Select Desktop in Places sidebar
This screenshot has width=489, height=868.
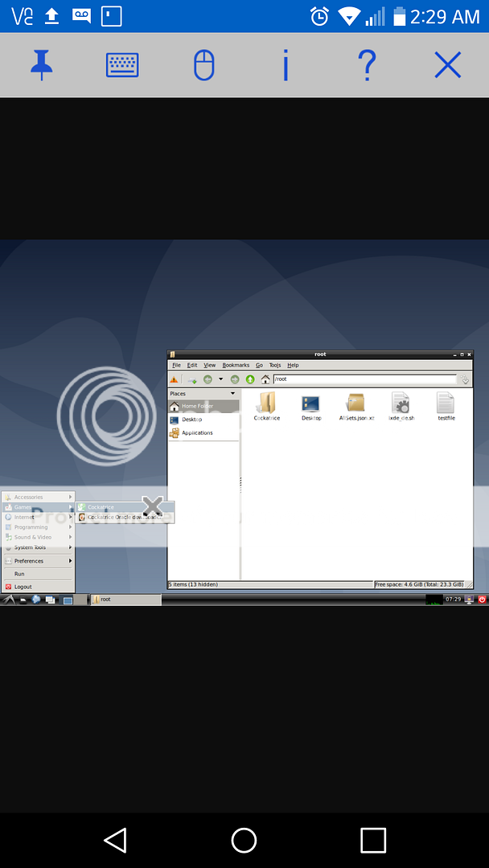click(203, 420)
